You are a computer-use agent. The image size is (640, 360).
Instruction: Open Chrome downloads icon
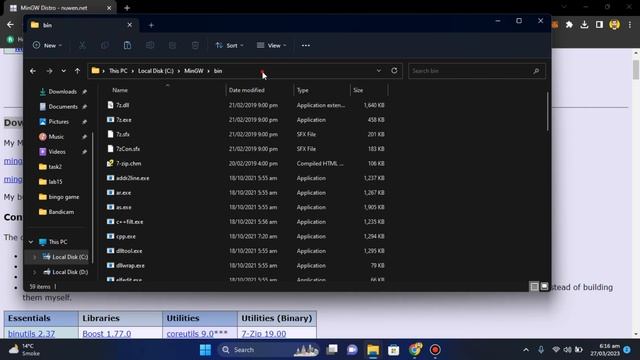point(584,25)
